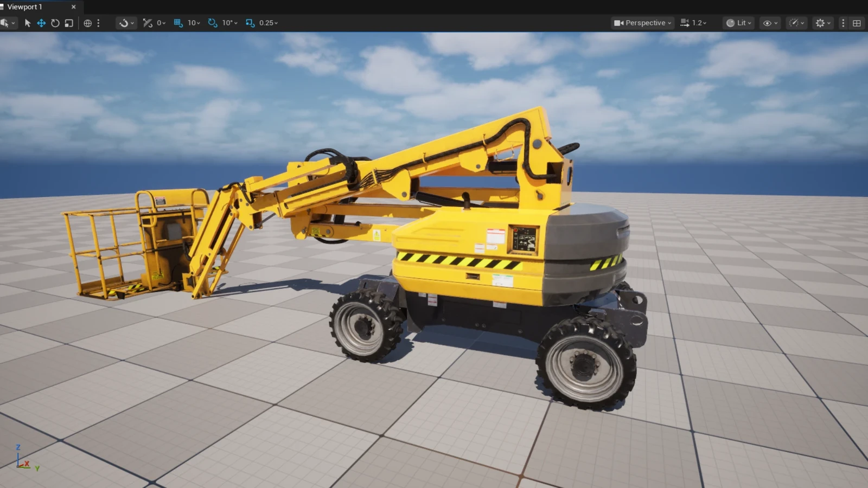Close the Viewport 1 tab
Image resolution: width=868 pixels, height=488 pixels.
pyautogui.click(x=74, y=7)
